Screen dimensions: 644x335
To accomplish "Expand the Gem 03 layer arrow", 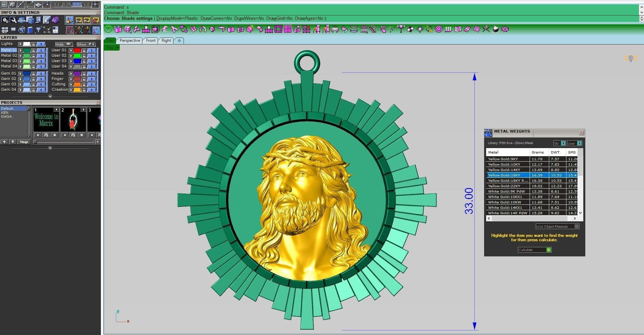I will click(x=21, y=84).
